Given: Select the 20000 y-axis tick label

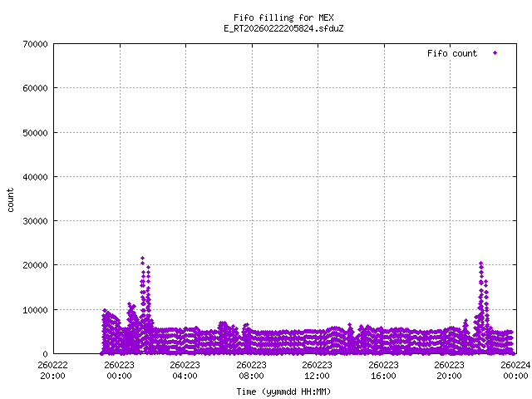Looking at the screenshot, I should 32,265.
